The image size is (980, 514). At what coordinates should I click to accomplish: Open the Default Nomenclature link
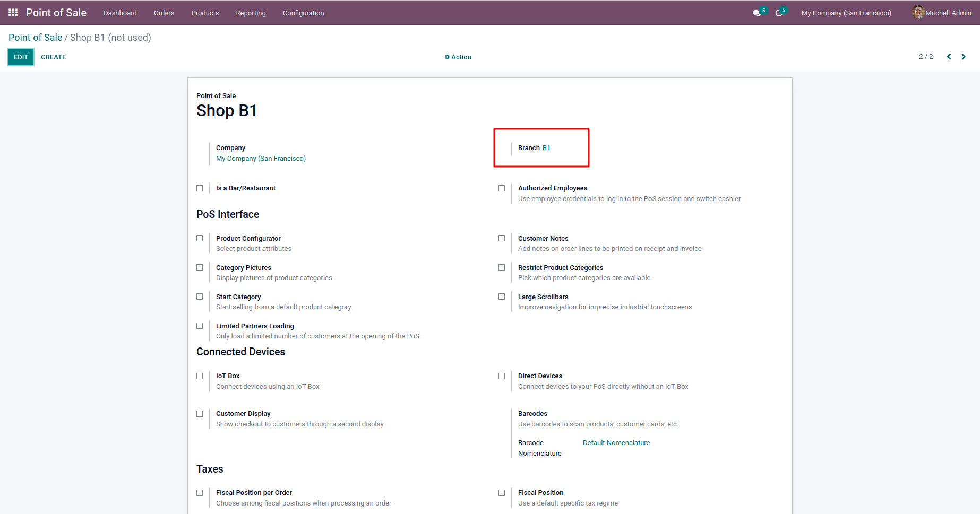coord(616,443)
